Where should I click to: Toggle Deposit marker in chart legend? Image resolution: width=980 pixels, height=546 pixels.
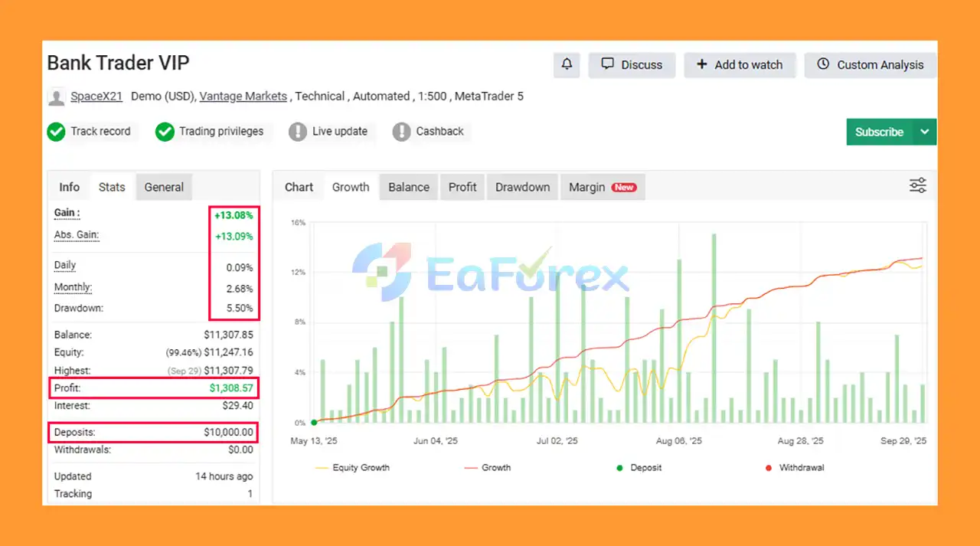coord(639,467)
